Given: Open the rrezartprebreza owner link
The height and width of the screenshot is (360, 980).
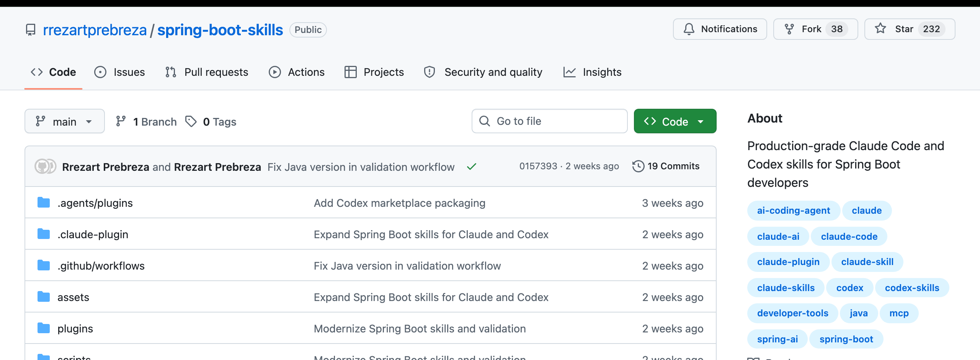Looking at the screenshot, I should (95, 30).
